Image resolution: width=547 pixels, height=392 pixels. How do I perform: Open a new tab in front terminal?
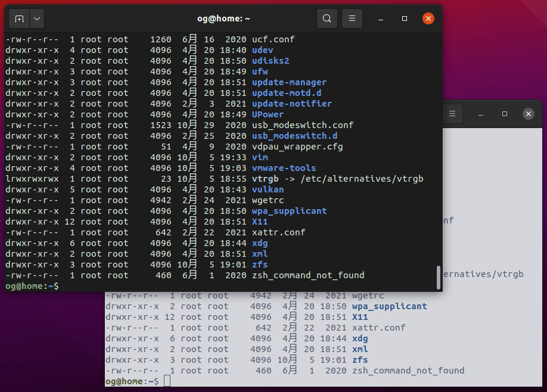[19, 18]
